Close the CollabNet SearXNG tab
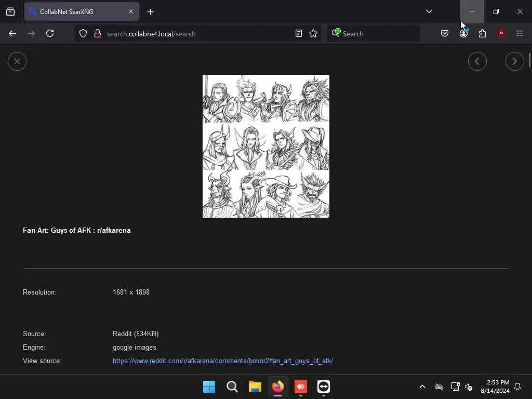Screen dimensions: 532x399 click(x=131, y=11)
